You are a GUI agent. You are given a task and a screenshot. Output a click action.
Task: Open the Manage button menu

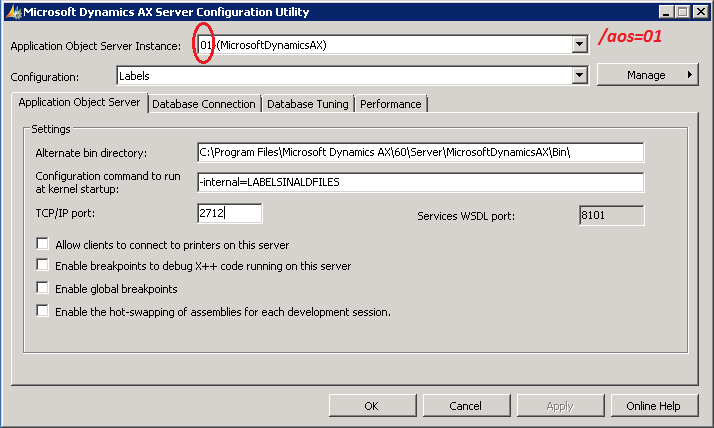648,75
